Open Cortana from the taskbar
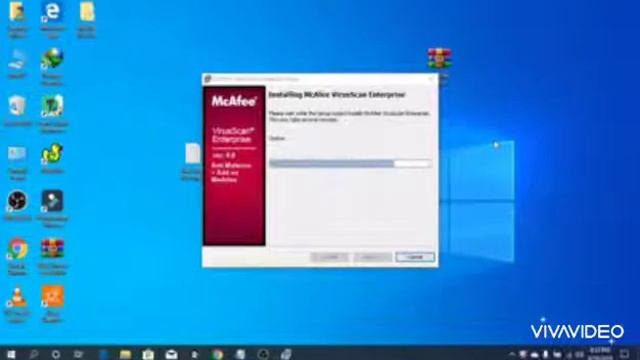Image resolution: width=640 pixels, height=360 pixels. coord(56,354)
